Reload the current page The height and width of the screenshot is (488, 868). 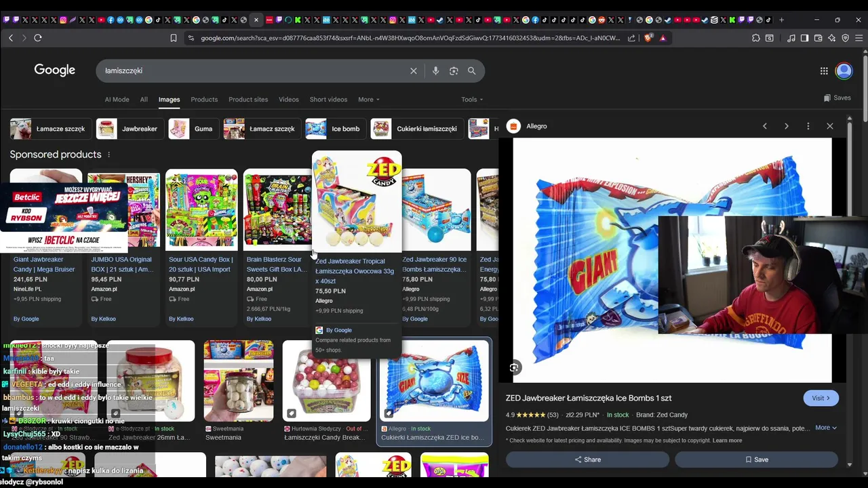(38, 38)
